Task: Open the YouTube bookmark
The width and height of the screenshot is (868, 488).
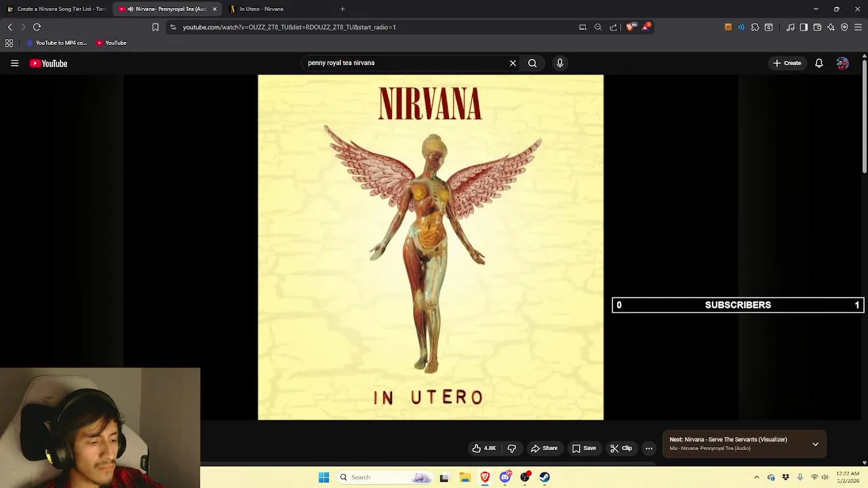Action: point(111,43)
